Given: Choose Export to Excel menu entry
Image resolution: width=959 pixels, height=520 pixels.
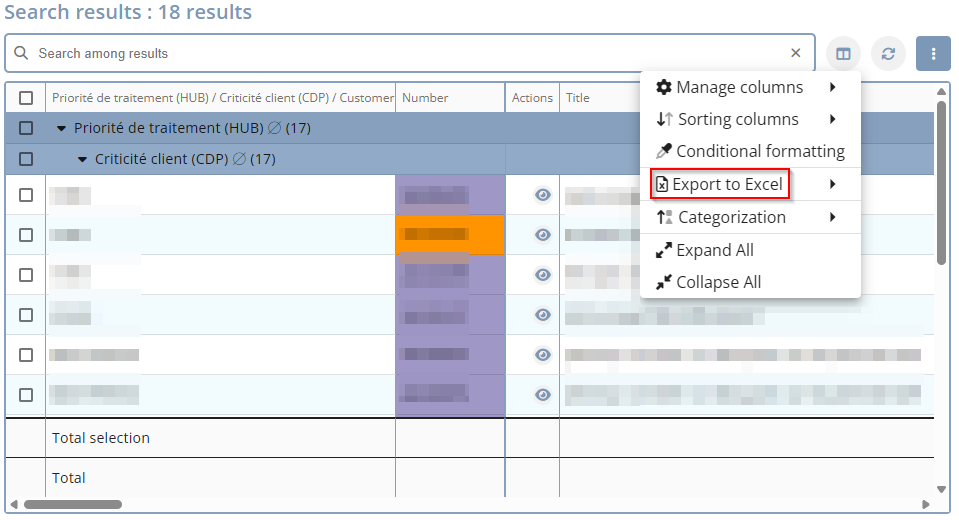Looking at the screenshot, I should (727, 184).
